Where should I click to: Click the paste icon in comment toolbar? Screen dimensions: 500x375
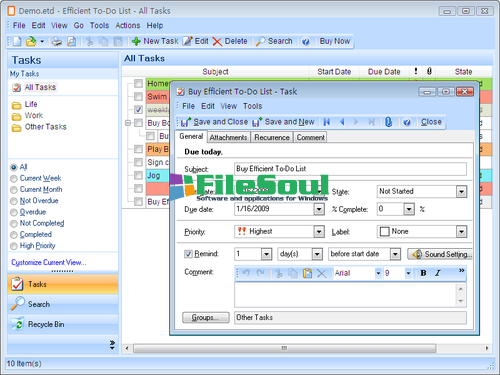(x=307, y=273)
